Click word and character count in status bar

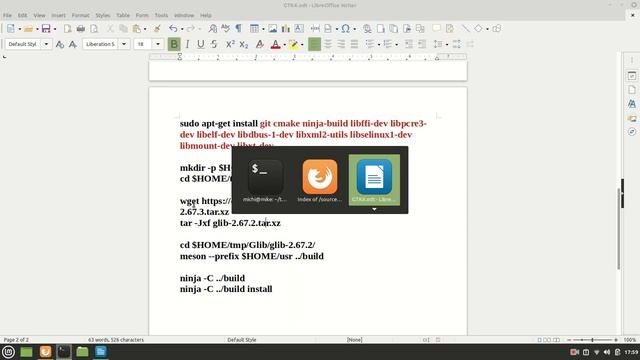tap(116, 340)
